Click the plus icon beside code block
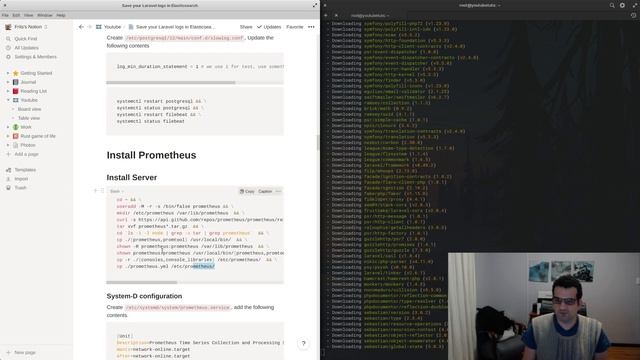The width and height of the screenshot is (640, 360). (x=96, y=191)
